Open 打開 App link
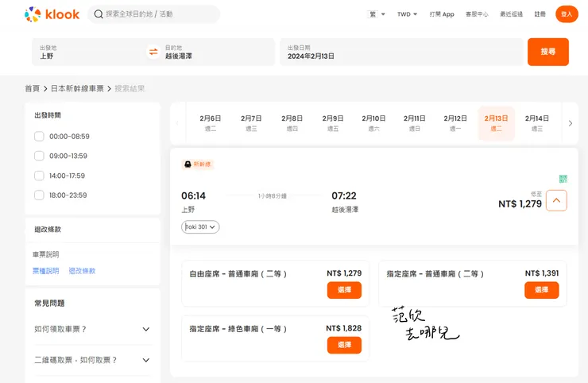The height and width of the screenshot is (383, 588). click(x=442, y=14)
